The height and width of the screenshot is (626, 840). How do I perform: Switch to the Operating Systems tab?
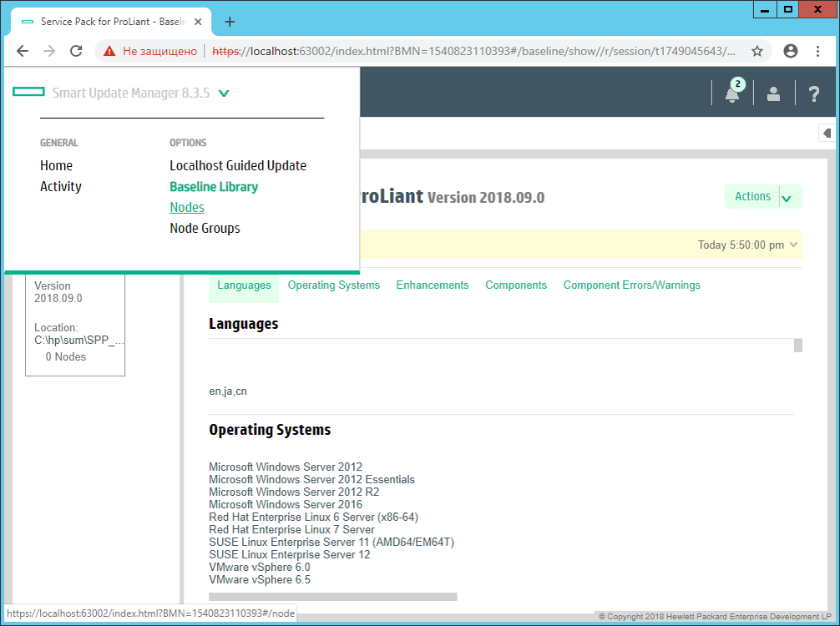[333, 285]
